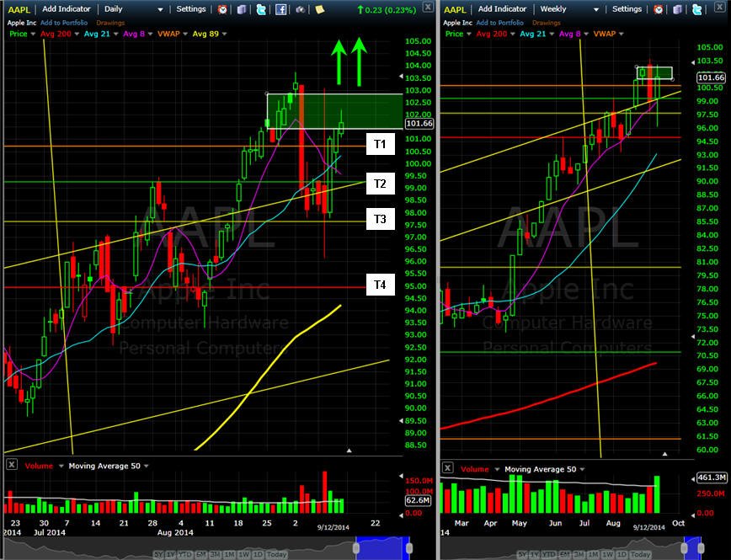Expand Avg 8 options in Weekly chart
Image resolution: width=731 pixels, height=560 pixels.
586,34
